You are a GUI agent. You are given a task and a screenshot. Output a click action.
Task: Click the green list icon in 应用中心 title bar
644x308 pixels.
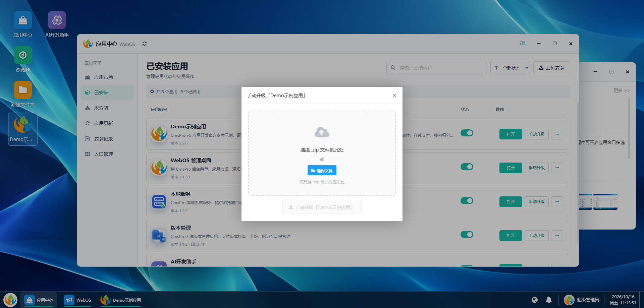[523, 44]
